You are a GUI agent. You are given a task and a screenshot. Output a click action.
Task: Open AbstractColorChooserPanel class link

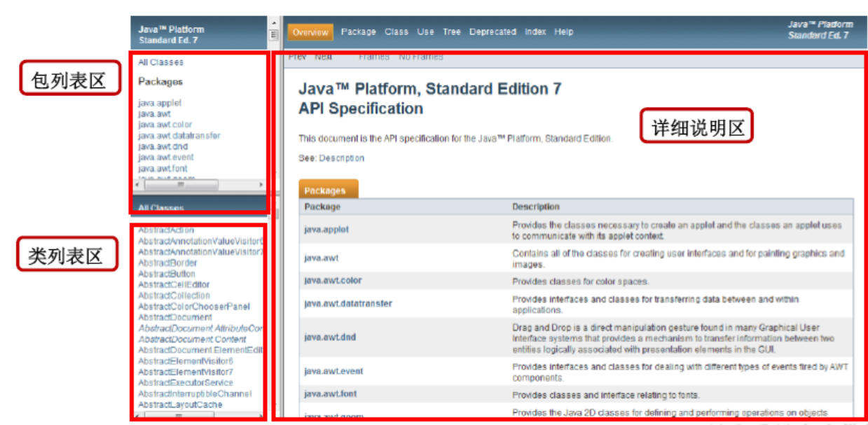(193, 307)
